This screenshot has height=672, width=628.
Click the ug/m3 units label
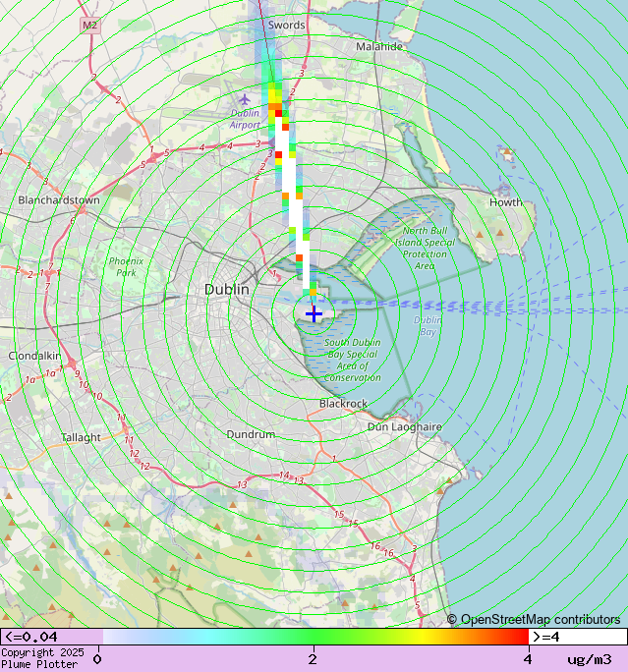coord(590,659)
